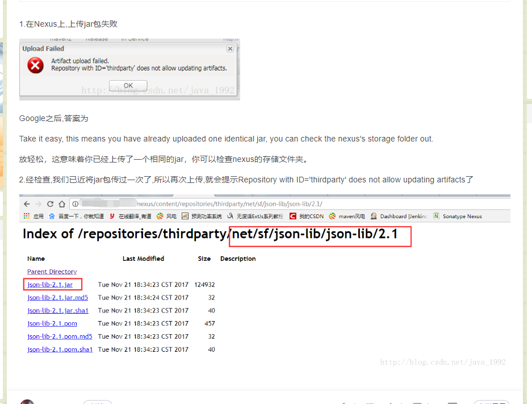Open the 预测功率系统 bookmark
Image resolution: width=532 pixels, height=404 pixels.
coord(202,216)
